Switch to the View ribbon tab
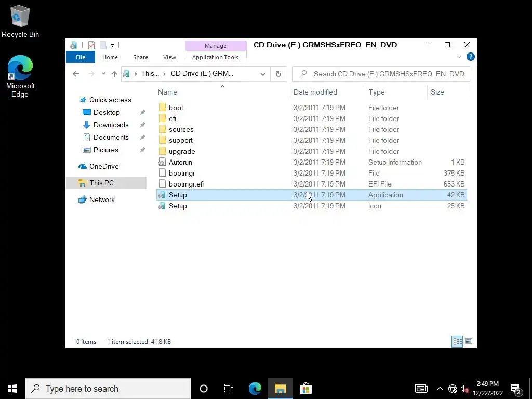Screen dimensions: 532x399 [x=169, y=57]
